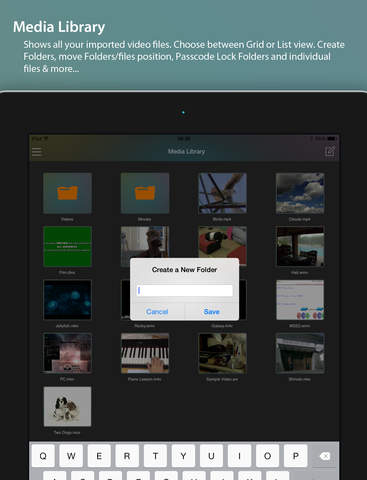Tap the I key

point(239,456)
